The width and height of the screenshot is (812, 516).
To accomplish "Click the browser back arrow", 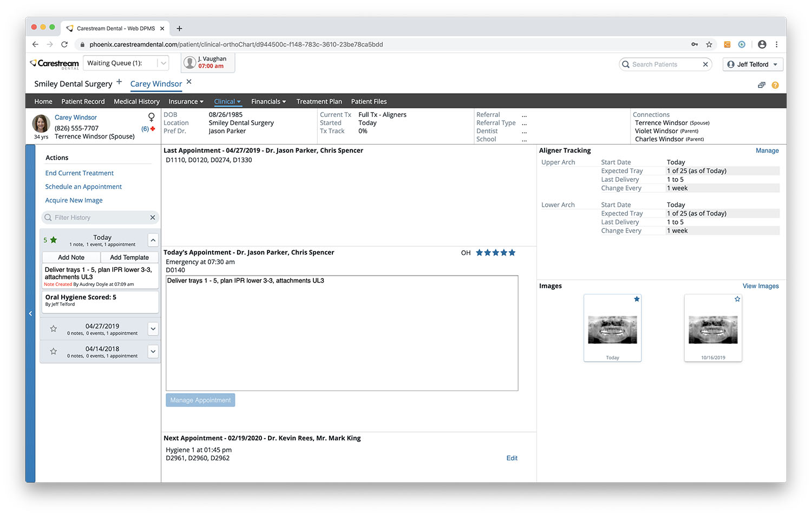I will (x=35, y=44).
